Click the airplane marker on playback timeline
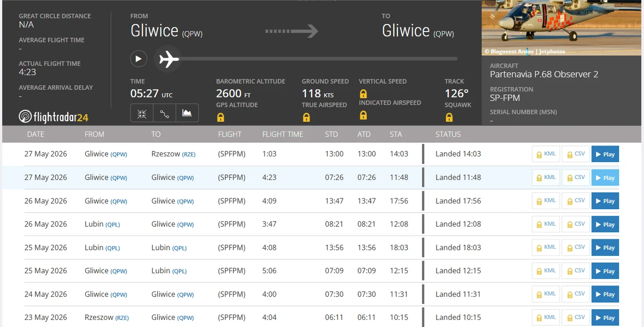The height and width of the screenshot is (327, 644). pos(168,59)
